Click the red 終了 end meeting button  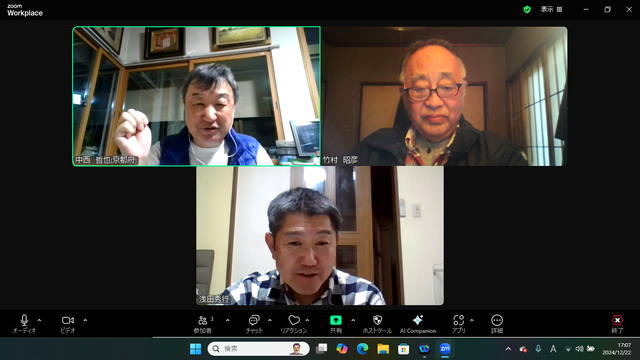(617, 324)
